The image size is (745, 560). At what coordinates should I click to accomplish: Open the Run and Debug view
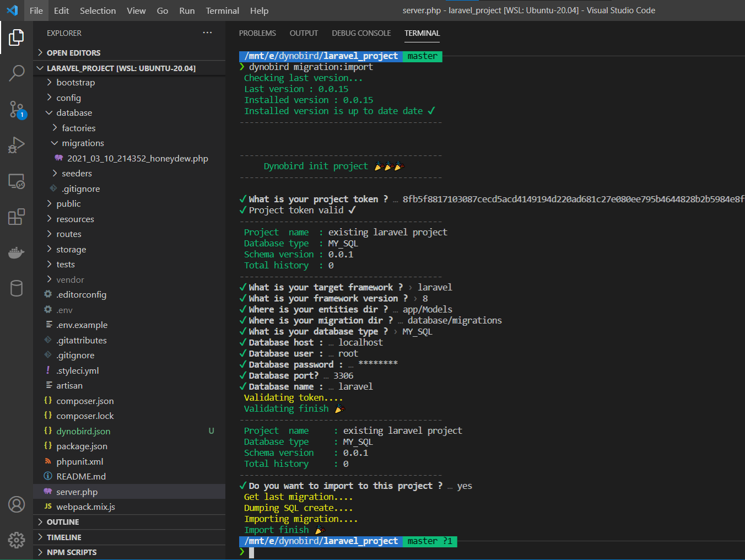pyautogui.click(x=17, y=145)
